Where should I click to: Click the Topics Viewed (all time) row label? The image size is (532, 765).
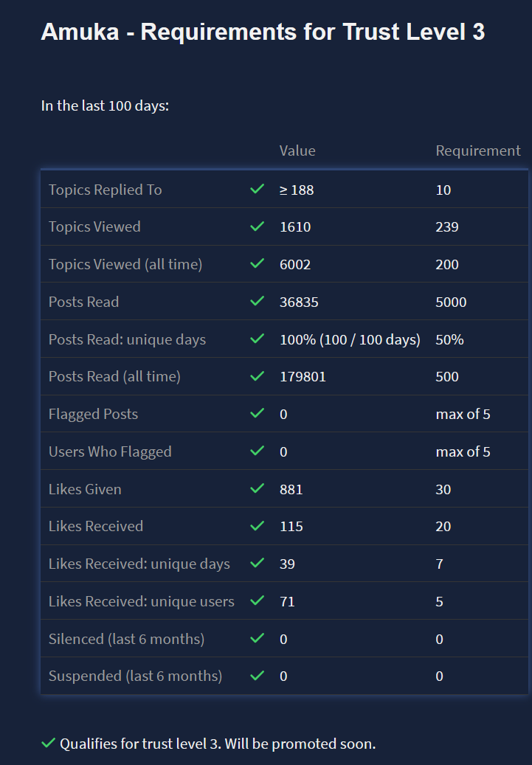coord(125,264)
